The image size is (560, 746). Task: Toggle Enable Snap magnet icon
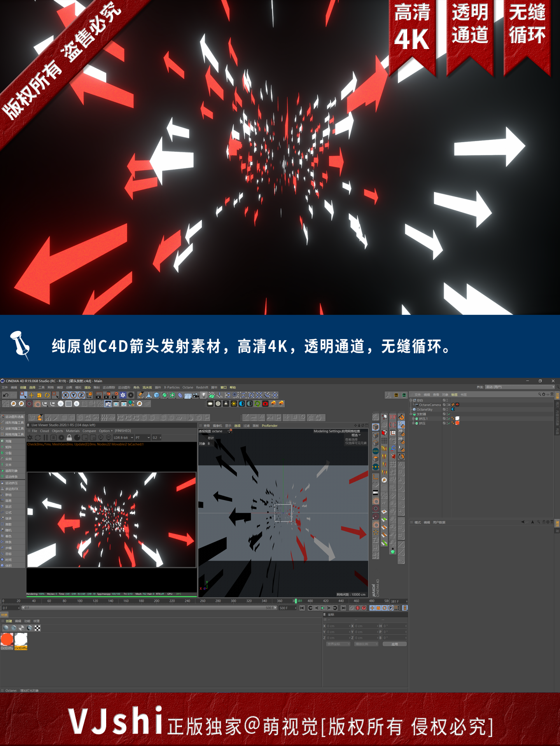401,417
